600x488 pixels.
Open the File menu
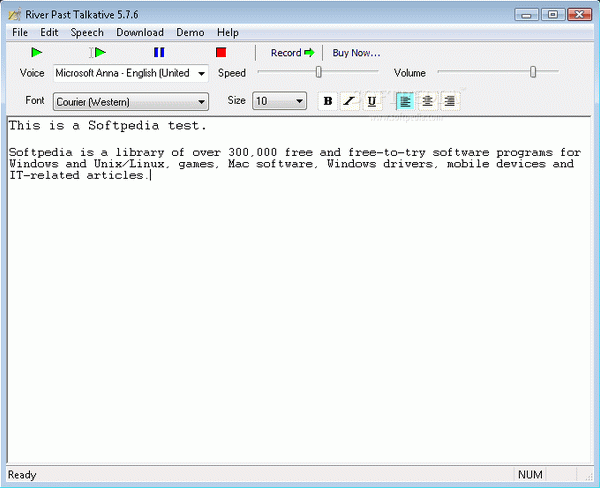click(x=20, y=33)
